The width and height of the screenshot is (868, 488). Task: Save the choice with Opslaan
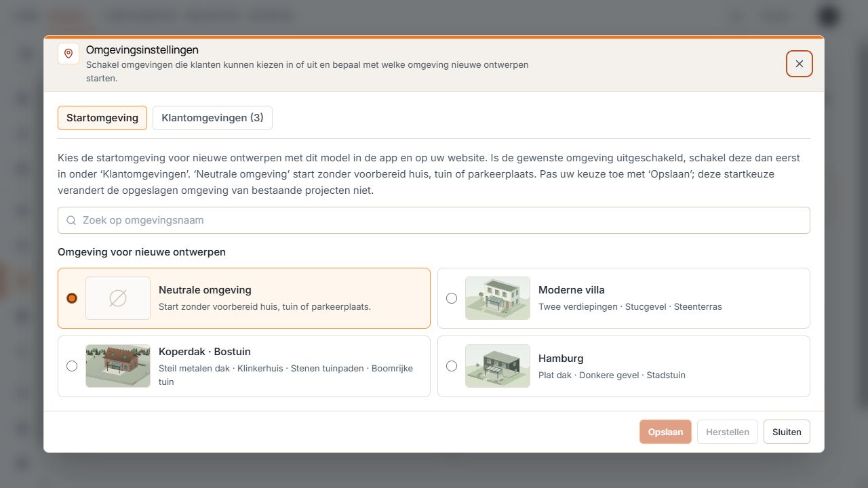[x=665, y=432]
